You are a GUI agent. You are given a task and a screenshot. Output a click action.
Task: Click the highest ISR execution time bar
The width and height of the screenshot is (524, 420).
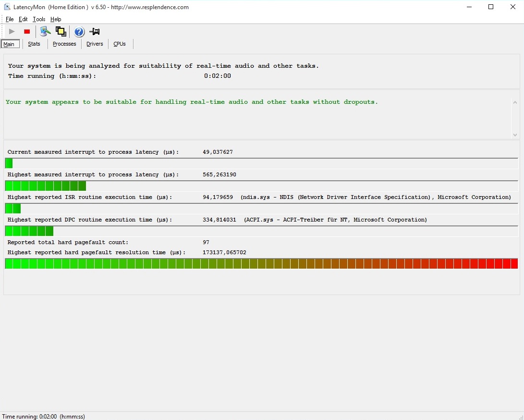(262, 209)
